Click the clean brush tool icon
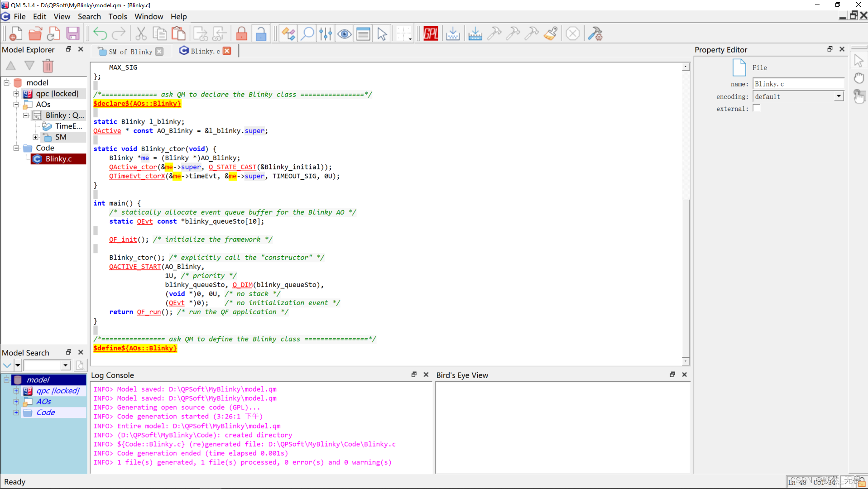 tap(551, 34)
